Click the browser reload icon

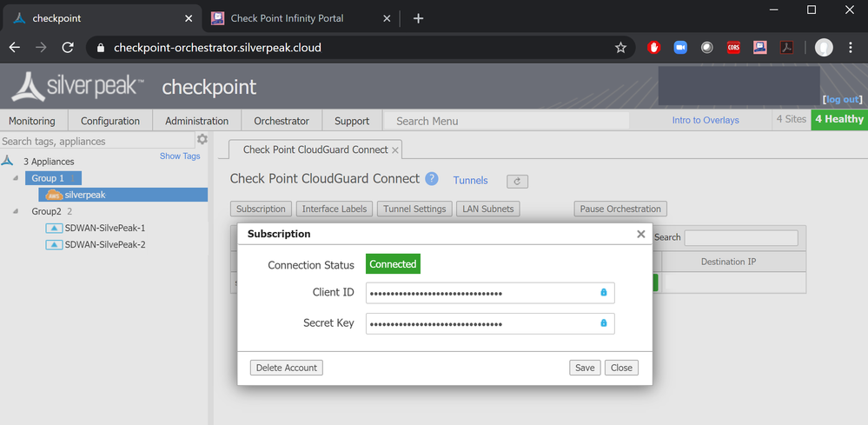coord(68,48)
